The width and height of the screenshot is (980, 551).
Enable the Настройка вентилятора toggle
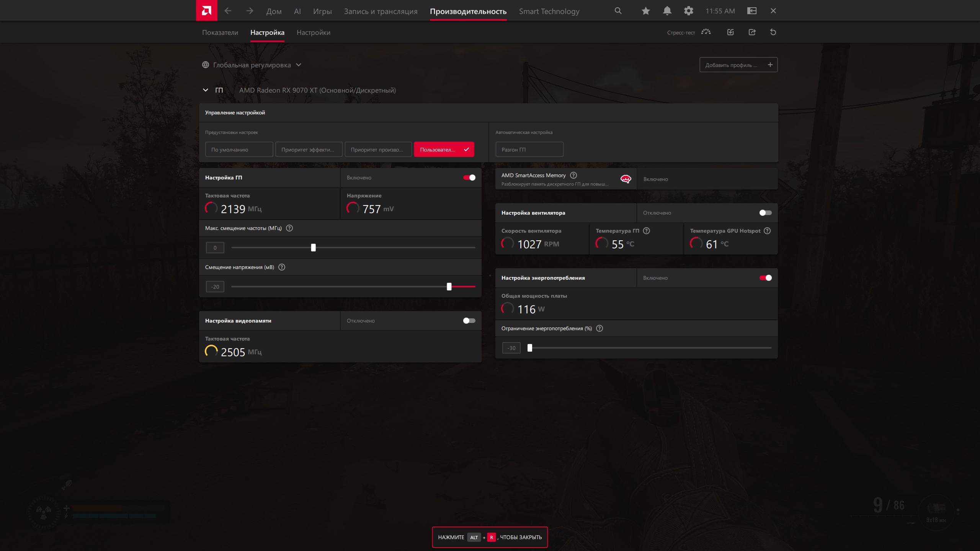pyautogui.click(x=766, y=213)
